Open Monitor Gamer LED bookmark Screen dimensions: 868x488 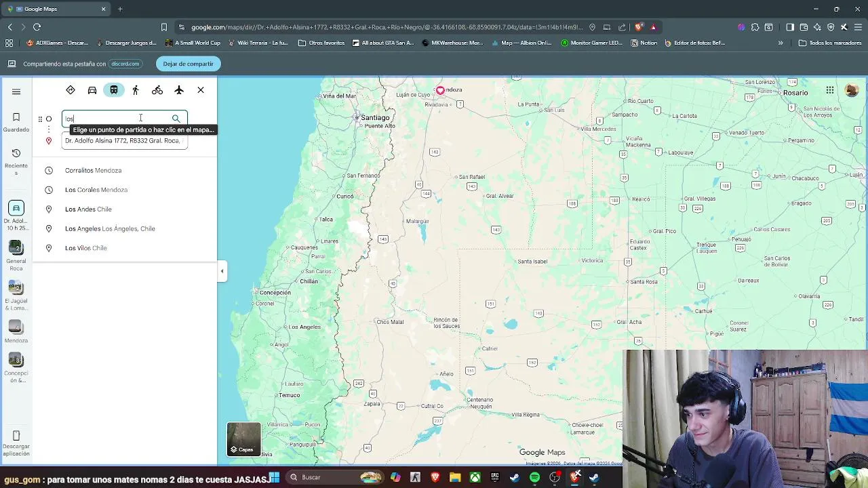tap(591, 43)
